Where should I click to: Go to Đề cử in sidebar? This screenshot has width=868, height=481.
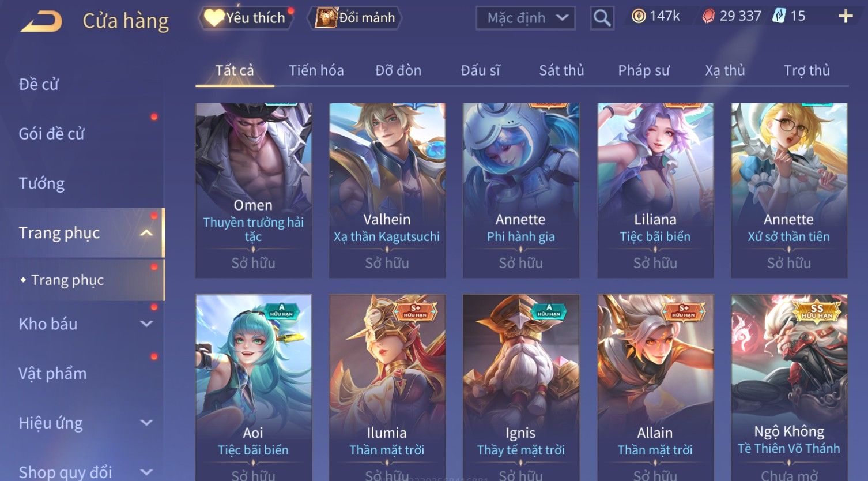tap(39, 84)
